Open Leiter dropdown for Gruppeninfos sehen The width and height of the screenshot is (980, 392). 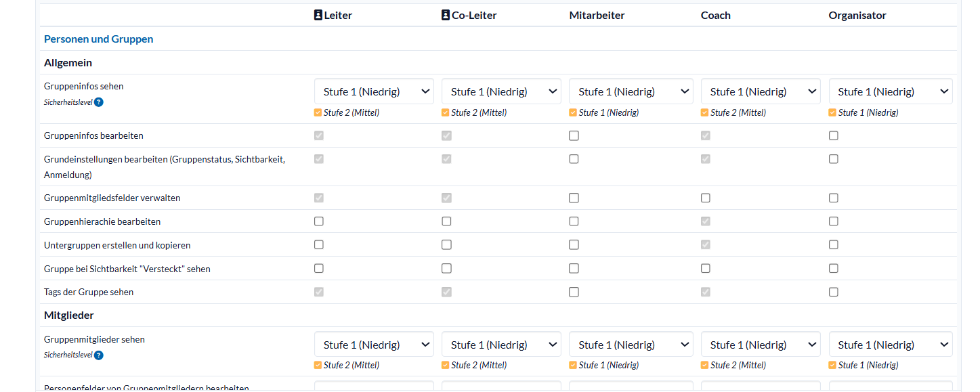click(374, 91)
